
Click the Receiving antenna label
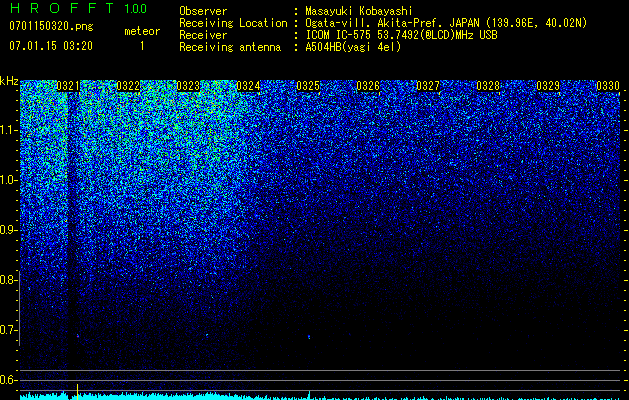tap(230, 47)
